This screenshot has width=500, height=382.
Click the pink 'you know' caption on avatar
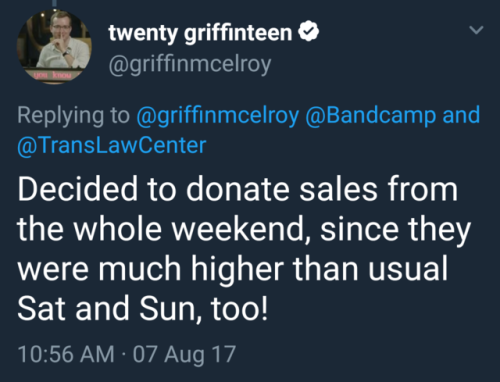point(52,75)
